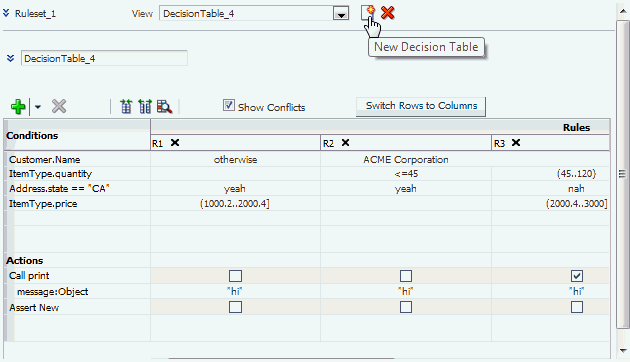Select the Assert New action row
Screen dimensions: 630x362
(x=34, y=308)
